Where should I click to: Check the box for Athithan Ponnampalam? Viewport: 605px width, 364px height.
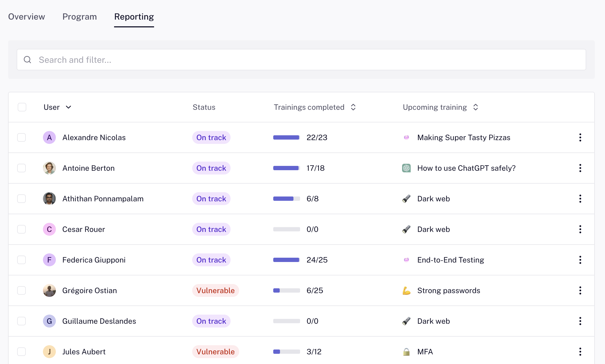[21, 199]
